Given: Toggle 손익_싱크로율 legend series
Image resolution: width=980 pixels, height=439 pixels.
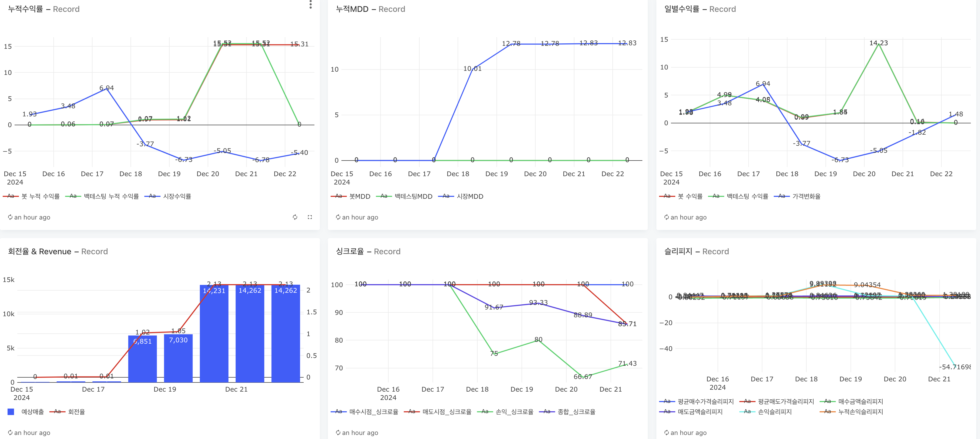Looking at the screenshot, I should (x=514, y=412).
